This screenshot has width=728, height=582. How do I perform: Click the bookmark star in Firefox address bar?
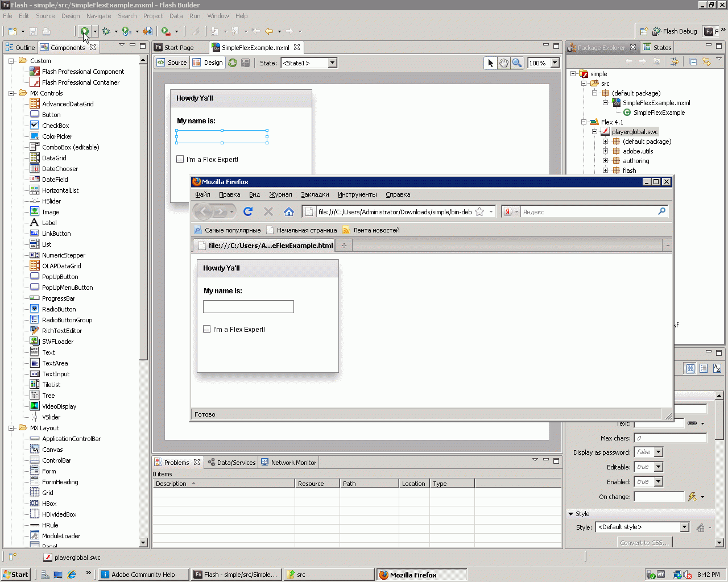pyautogui.click(x=479, y=212)
